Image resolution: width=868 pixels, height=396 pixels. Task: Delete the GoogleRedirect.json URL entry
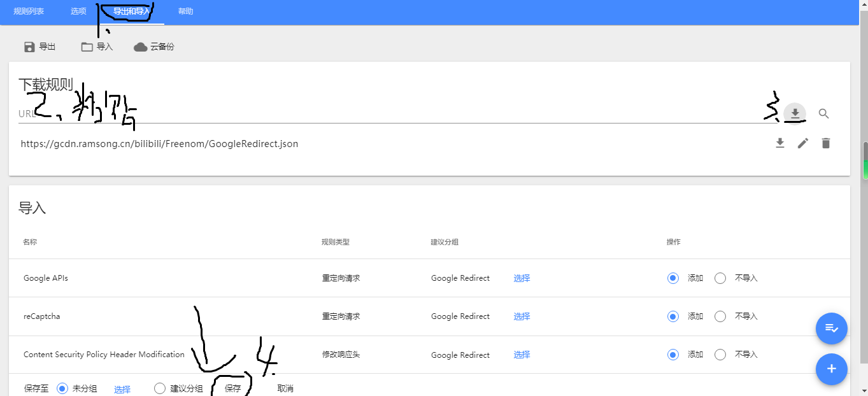[825, 143]
